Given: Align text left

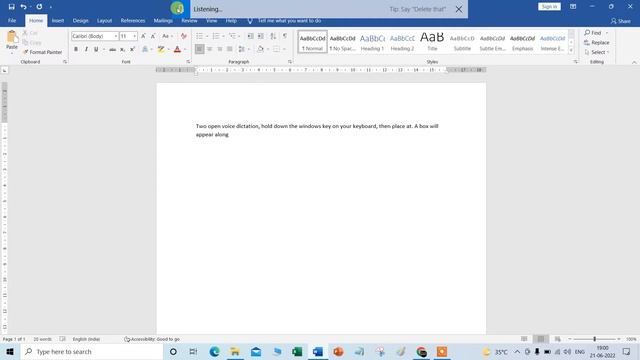Looking at the screenshot, I should pos(199,49).
